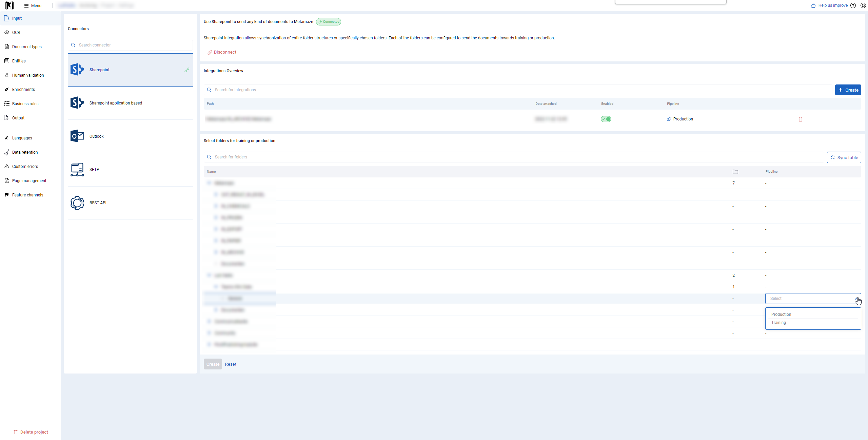Click the Sync table button
The height and width of the screenshot is (440, 868).
pyautogui.click(x=844, y=157)
